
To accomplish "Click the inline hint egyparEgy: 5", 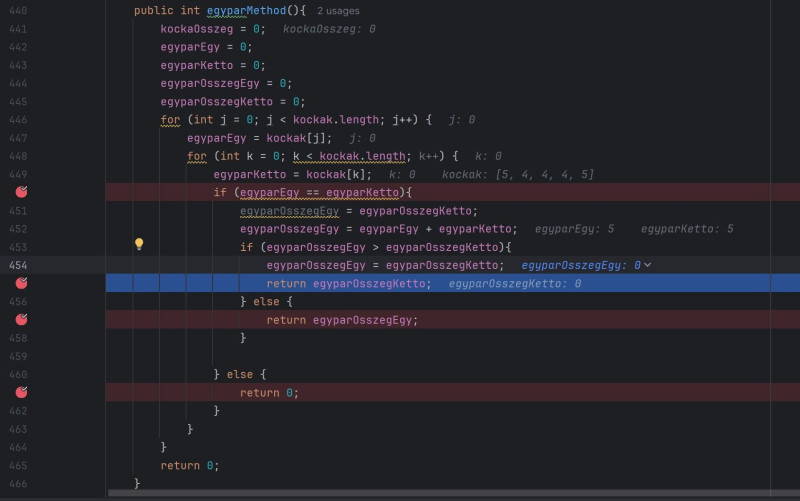I will (x=574, y=229).
